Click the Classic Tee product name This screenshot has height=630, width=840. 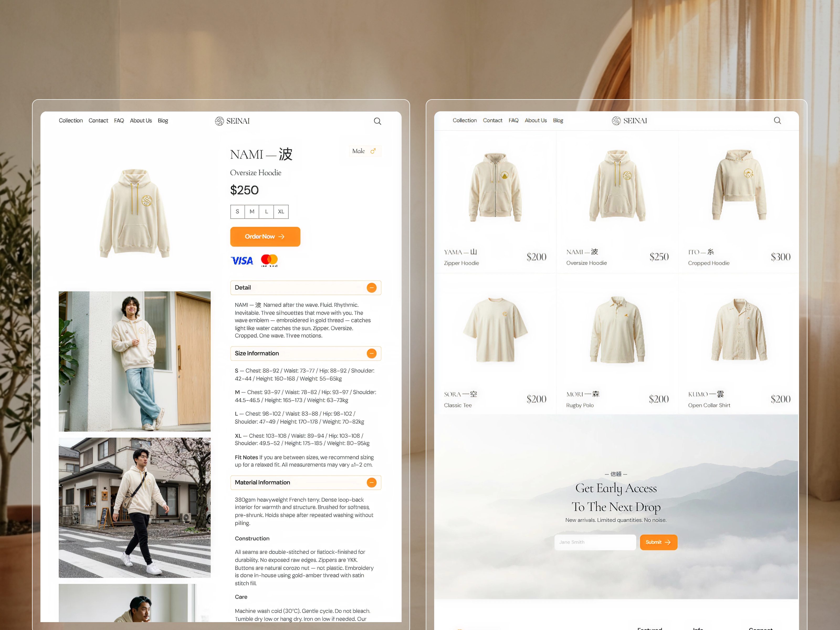coord(458,406)
